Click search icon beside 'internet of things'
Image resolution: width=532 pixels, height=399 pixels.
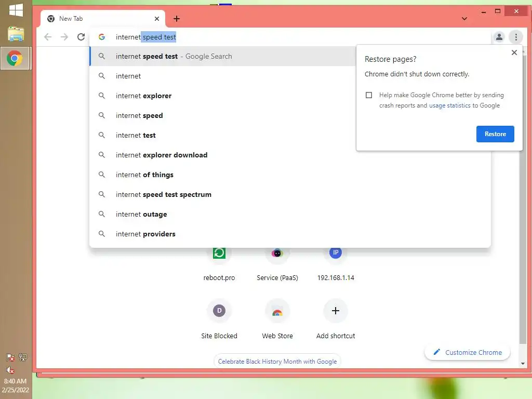pyautogui.click(x=101, y=175)
